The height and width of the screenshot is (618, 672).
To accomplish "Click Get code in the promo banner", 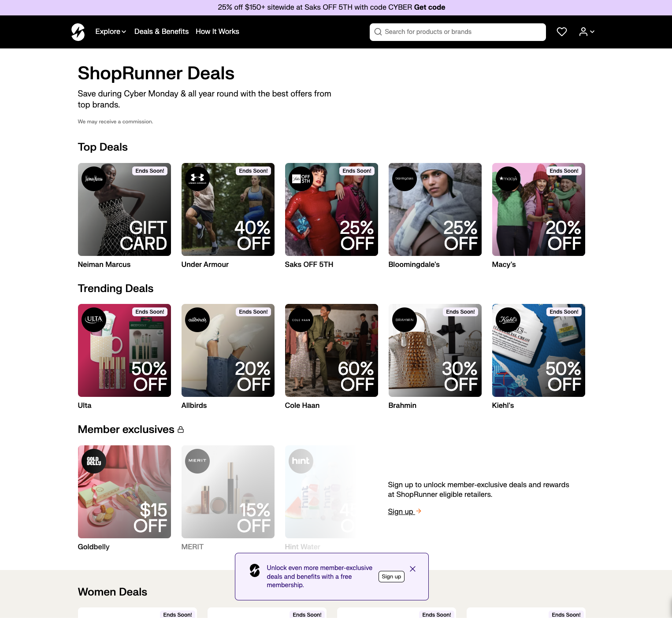I will [x=429, y=7].
